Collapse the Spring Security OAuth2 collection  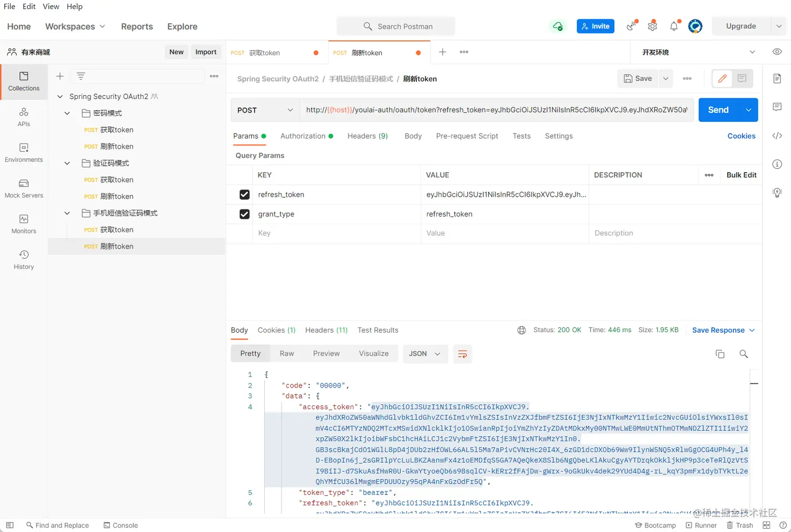(x=60, y=96)
